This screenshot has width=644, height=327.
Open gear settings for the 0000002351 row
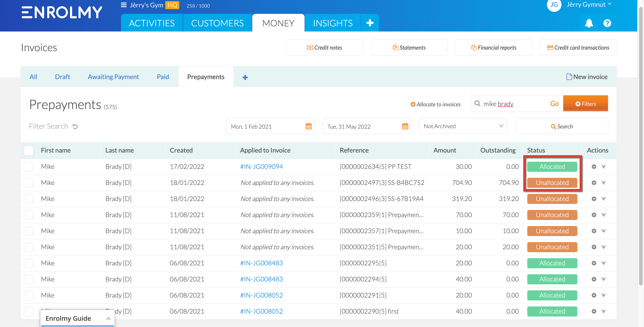tap(594, 247)
